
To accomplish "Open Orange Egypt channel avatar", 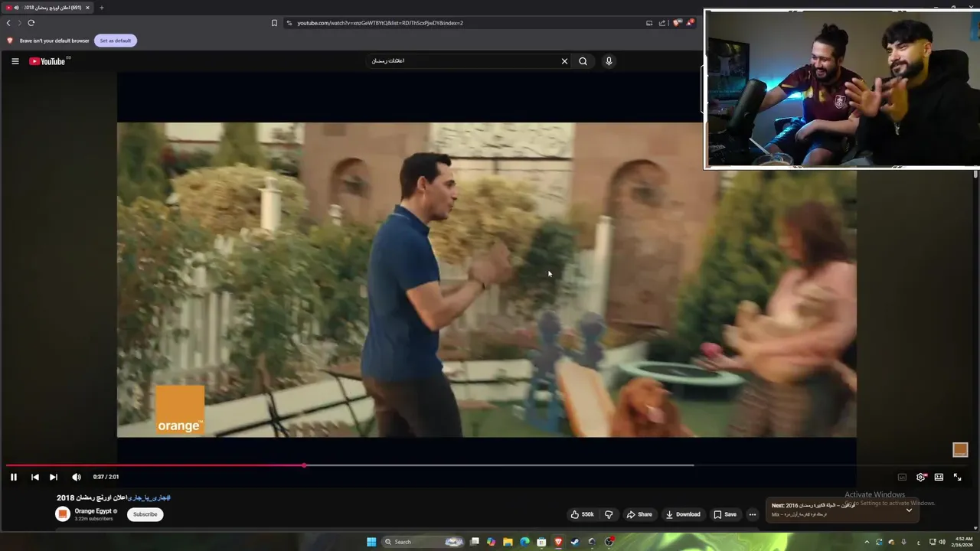I will coord(63,514).
